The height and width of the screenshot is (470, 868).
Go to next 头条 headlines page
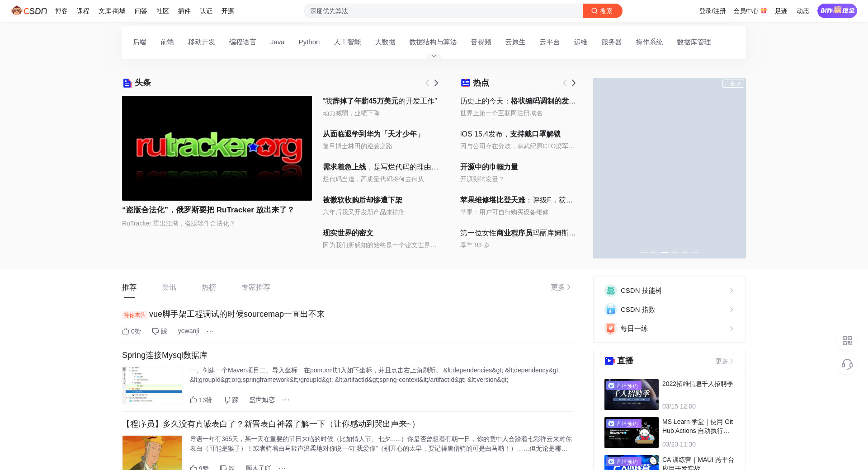click(x=436, y=83)
